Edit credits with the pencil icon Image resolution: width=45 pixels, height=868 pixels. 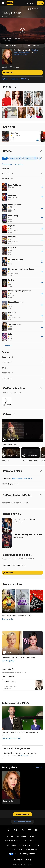click(41, 151)
